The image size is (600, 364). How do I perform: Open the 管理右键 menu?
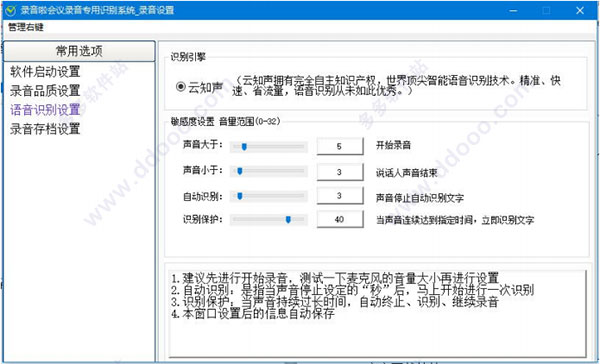[x=26, y=27]
